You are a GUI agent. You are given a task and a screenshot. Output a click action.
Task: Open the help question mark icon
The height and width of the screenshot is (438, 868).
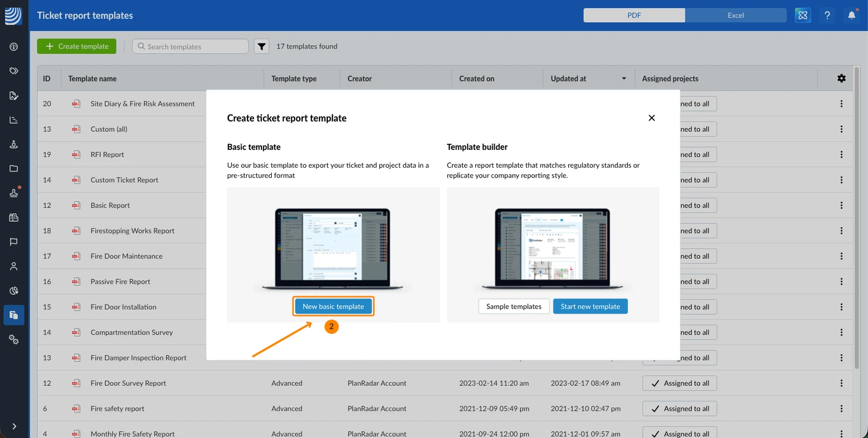click(x=827, y=15)
